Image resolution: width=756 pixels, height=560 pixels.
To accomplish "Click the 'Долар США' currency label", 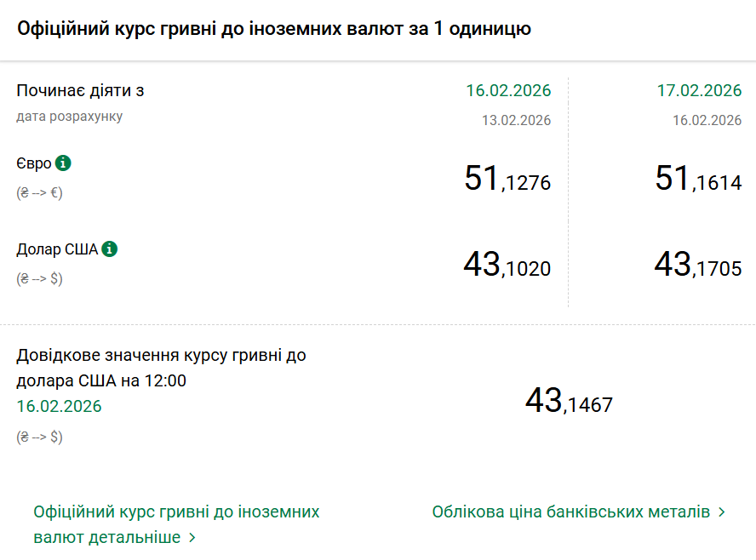I will (57, 249).
